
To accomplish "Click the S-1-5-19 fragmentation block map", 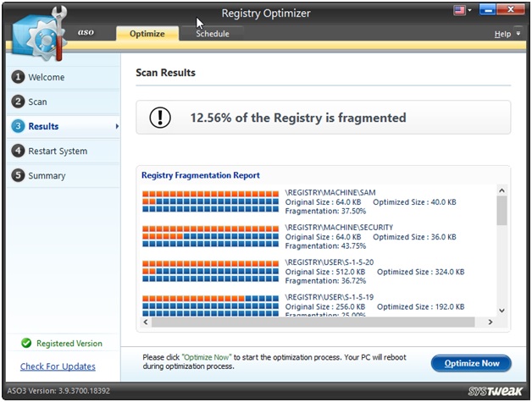I will click(x=210, y=306).
